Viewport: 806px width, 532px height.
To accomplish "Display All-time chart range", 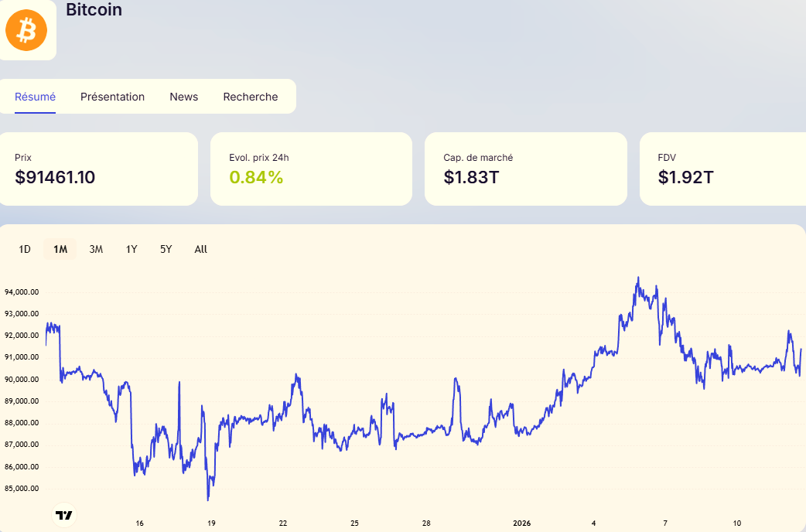I will 201,249.
